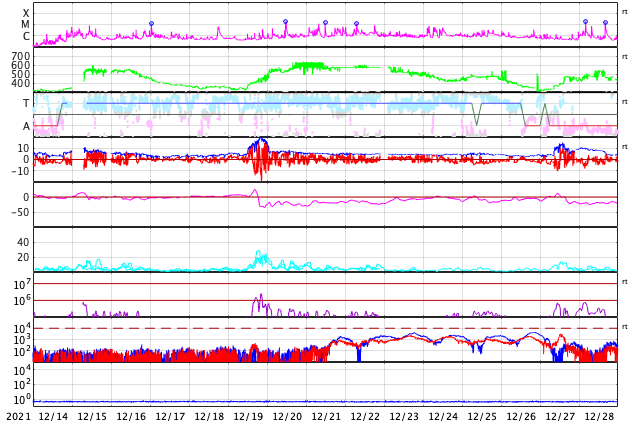Click the '12/16' date label
The width and height of the screenshot is (634, 424).
tap(131, 416)
